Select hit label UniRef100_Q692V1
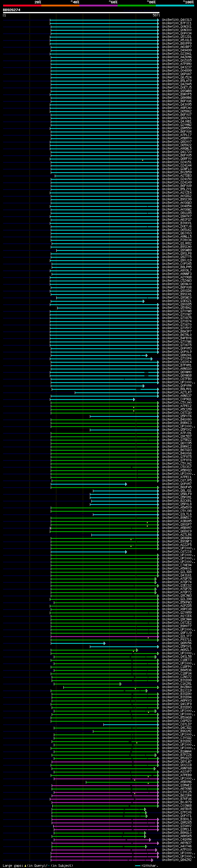The height and width of the screenshot is (868, 197). [177, 118]
